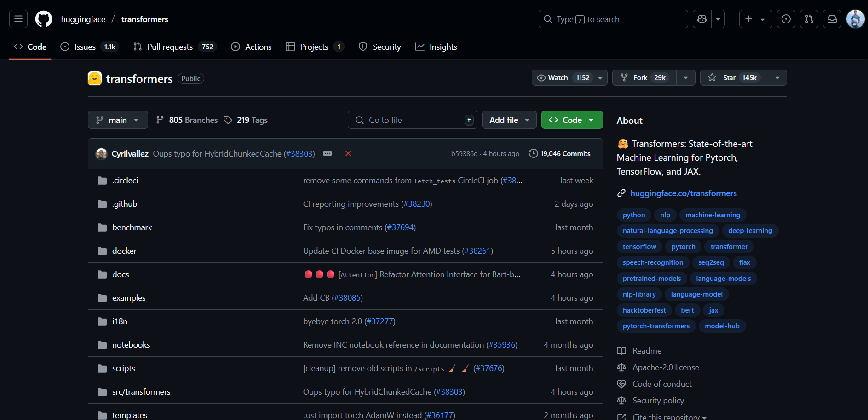Open user profile avatar menu
This screenshot has height=420, width=868.
click(855, 19)
